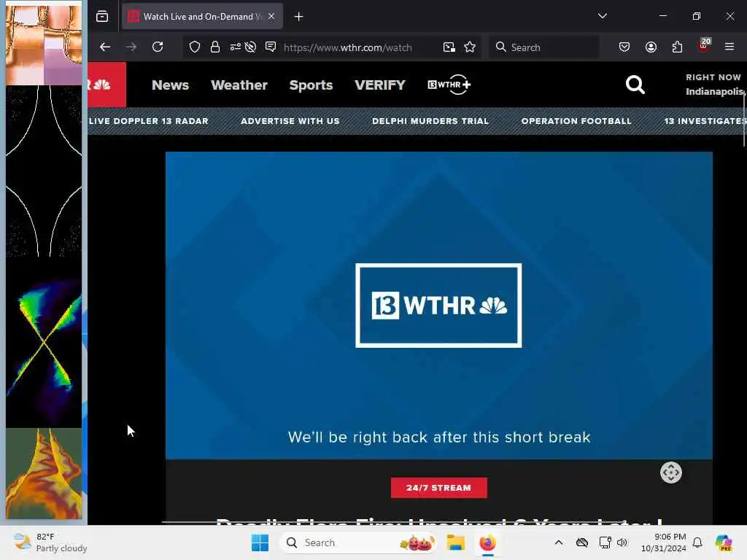Select the Watch Live and On-Demand tab
The height and width of the screenshot is (560, 747).
[202, 16]
